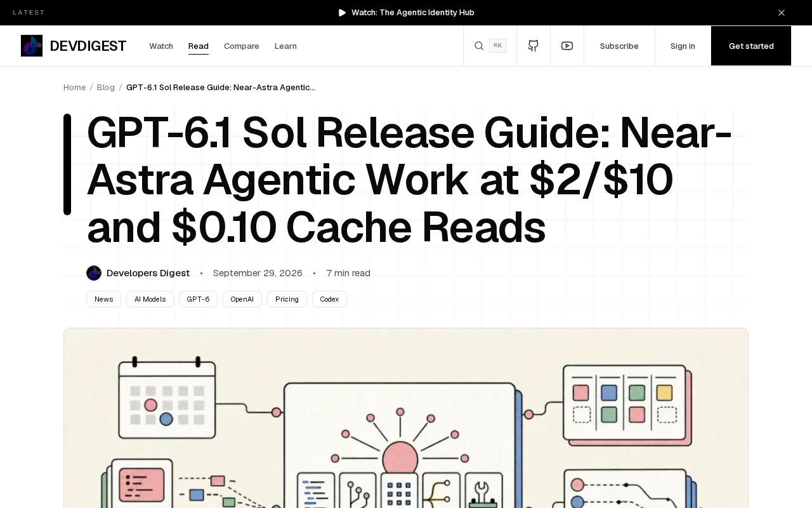Select the GPT-6 tag
Viewport: 812px width, 508px height.
coord(198,299)
